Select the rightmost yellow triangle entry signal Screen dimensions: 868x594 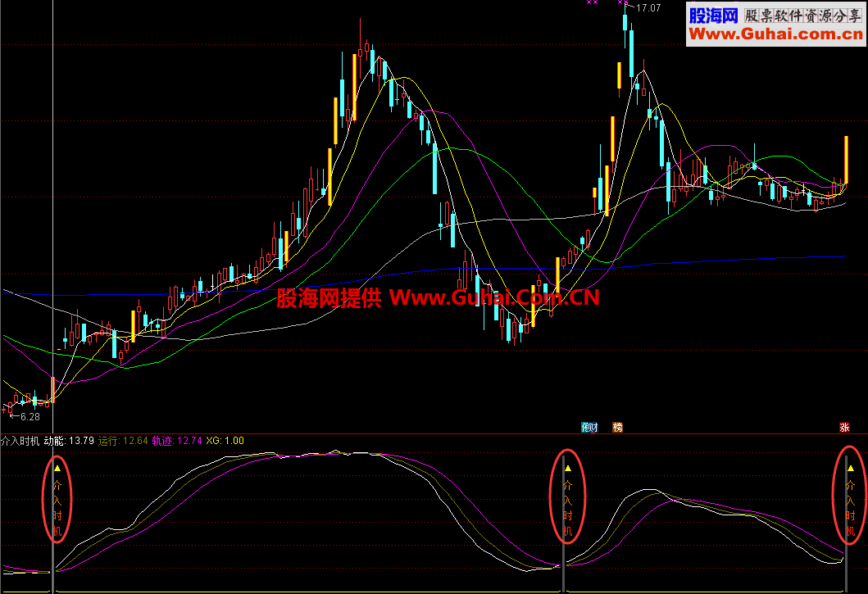pyautogui.click(x=850, y=469)
